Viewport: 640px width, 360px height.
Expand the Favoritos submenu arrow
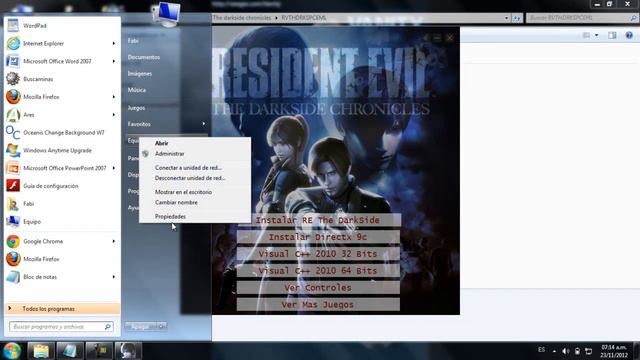pyautogui.click(x=204, y=124)
